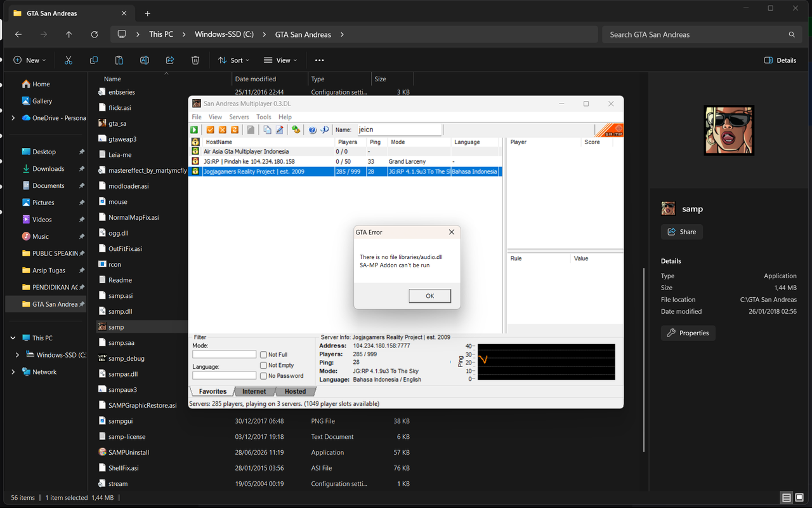The height and width of the screenshot is (508, 812).
Task: Open the Tools menu in SA-MP
Action: pos(264,117)
